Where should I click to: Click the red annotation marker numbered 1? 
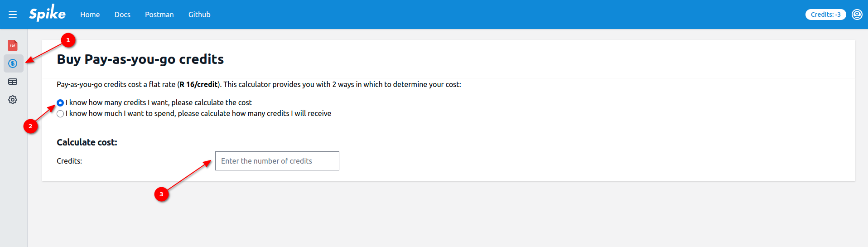[68, 40]
